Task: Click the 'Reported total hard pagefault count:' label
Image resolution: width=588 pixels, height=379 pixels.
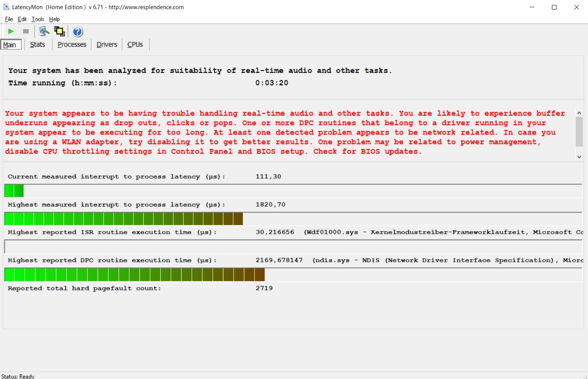Action: point(84,289)
